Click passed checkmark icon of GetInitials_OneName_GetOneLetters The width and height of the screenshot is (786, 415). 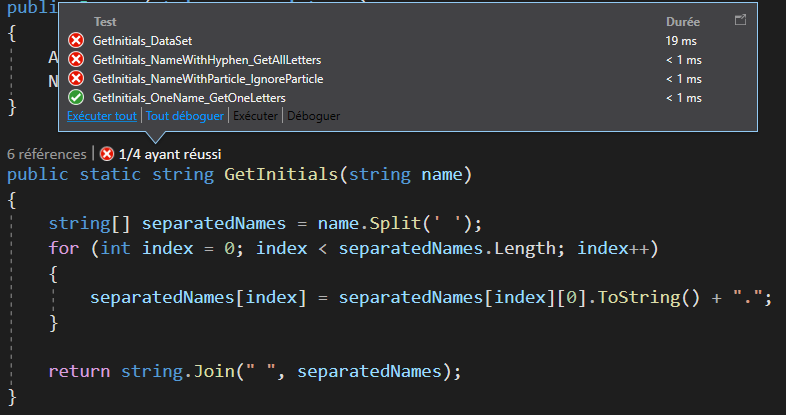tap(76, 97)
